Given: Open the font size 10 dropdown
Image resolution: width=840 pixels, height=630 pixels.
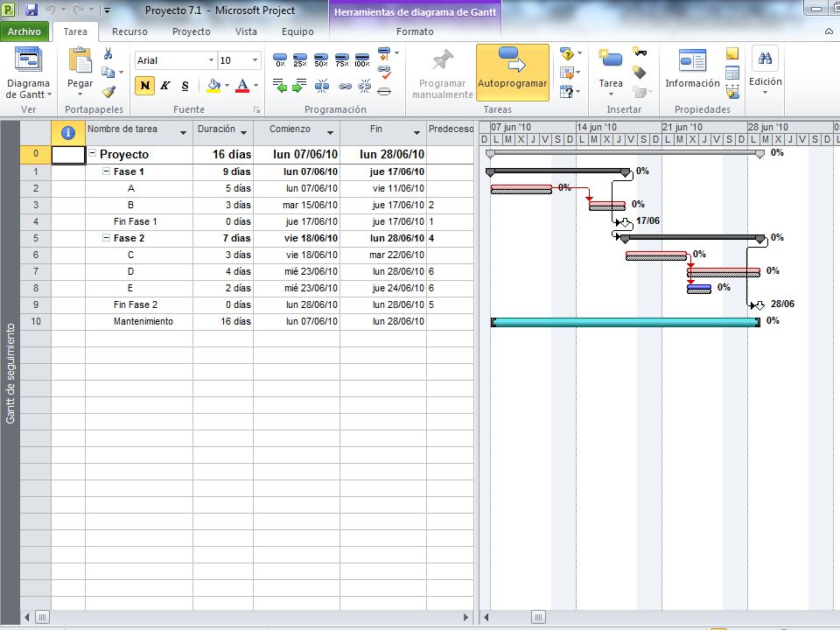Looking at the screenshot, I should (255, 60).
